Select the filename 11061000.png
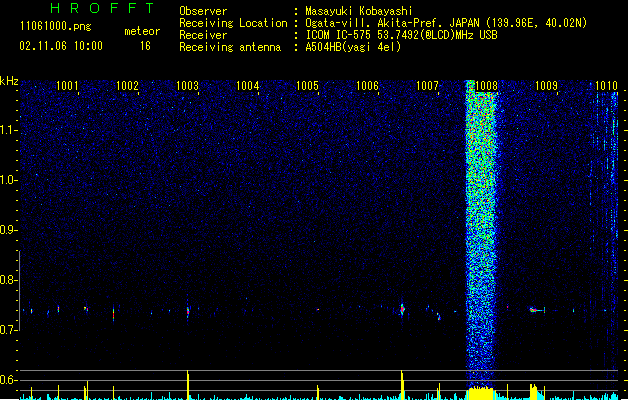This screenshot has height=400, width=629. tap(55, 26)
